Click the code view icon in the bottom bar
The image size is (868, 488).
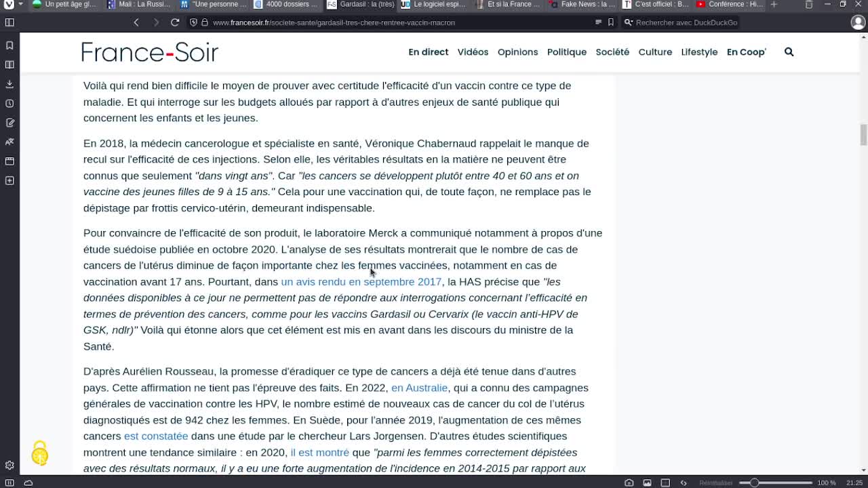pyautogui.click(x=684, y=483)
